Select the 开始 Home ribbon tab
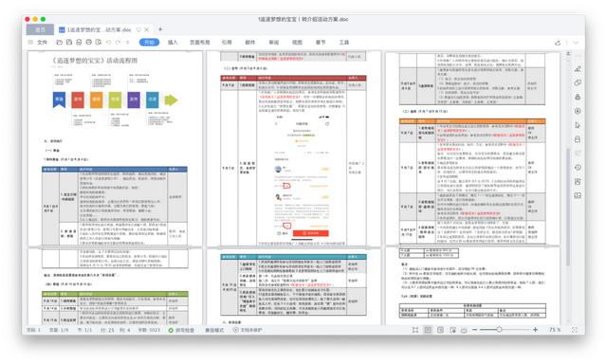The image size is (607, 364). tap(149, 42)
